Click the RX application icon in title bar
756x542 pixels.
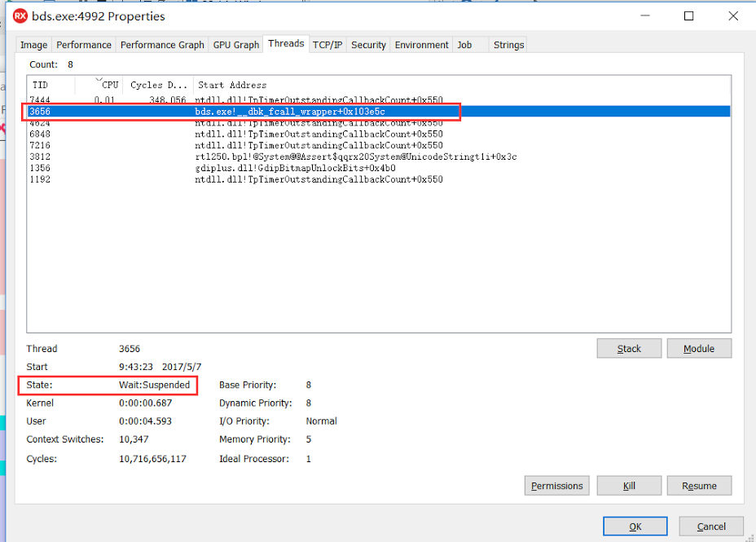coord(20,16)
